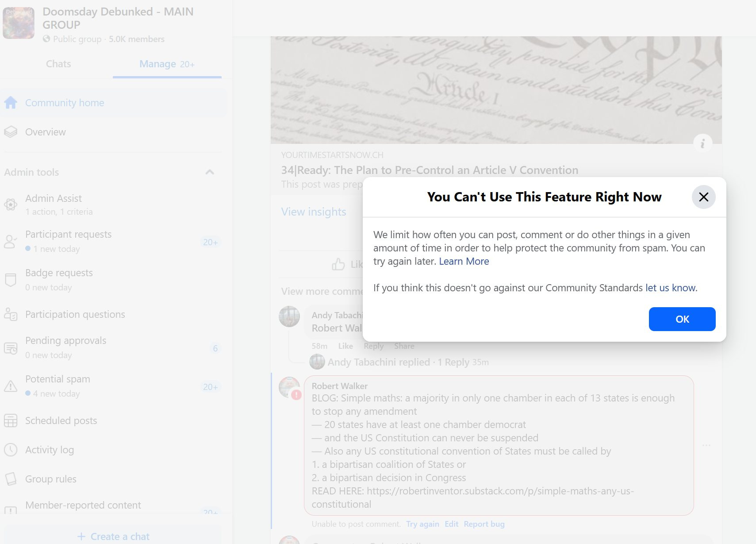The width and height of the screenshot is (756, 544).
Task: Open Community home
Action: point(114,103)
